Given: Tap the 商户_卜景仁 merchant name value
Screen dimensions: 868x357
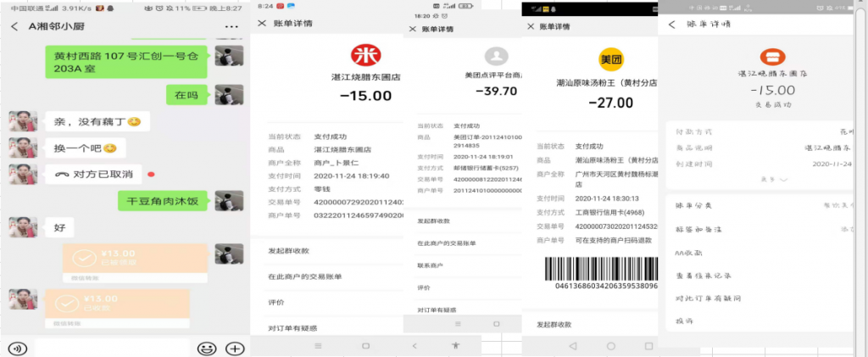Looking at the screenshot, I should 336,163.
